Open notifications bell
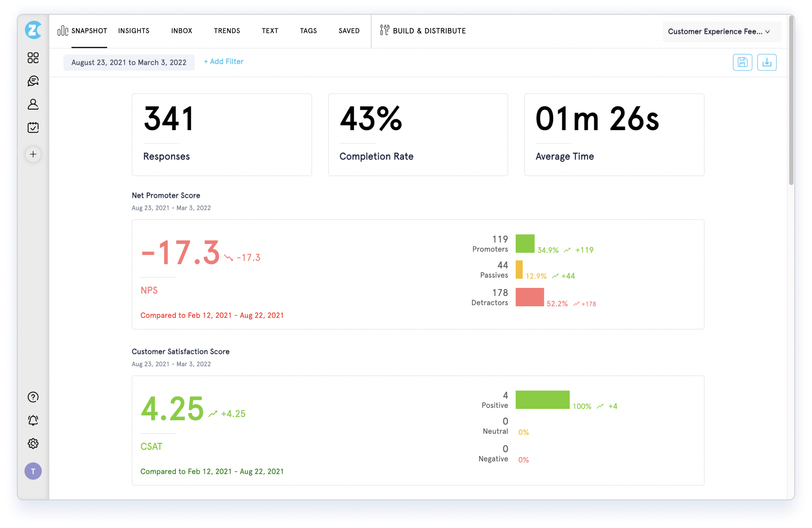812x528 pixels. [x=33, y=420]
